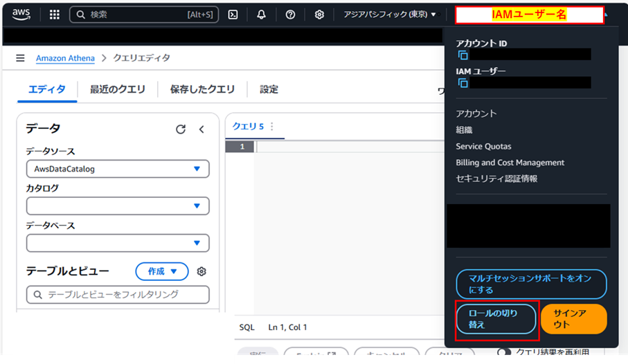Open Tables and views settings gear
Image resolution: width=628 pixels, height=364 pixels.
pos(201,271)
